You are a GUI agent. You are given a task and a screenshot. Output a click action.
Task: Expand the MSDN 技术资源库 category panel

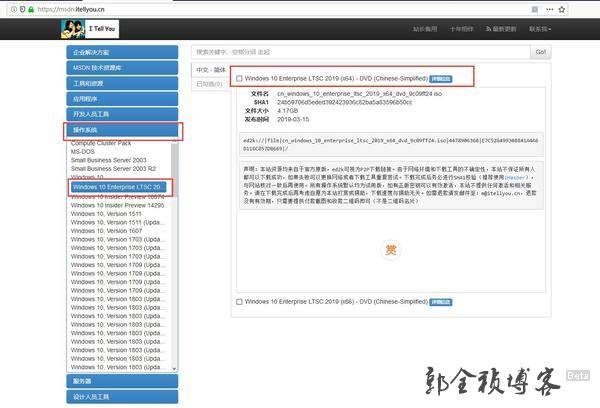[122, 68]
